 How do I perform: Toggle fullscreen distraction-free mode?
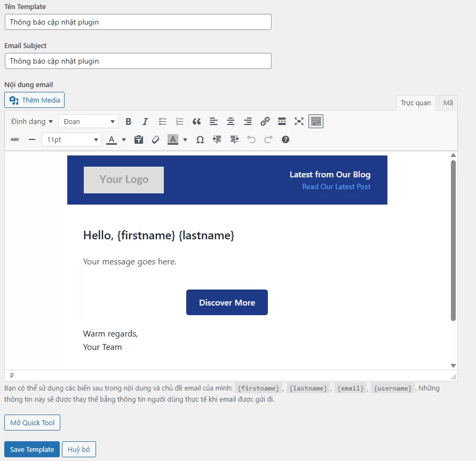tap(299, 122)
